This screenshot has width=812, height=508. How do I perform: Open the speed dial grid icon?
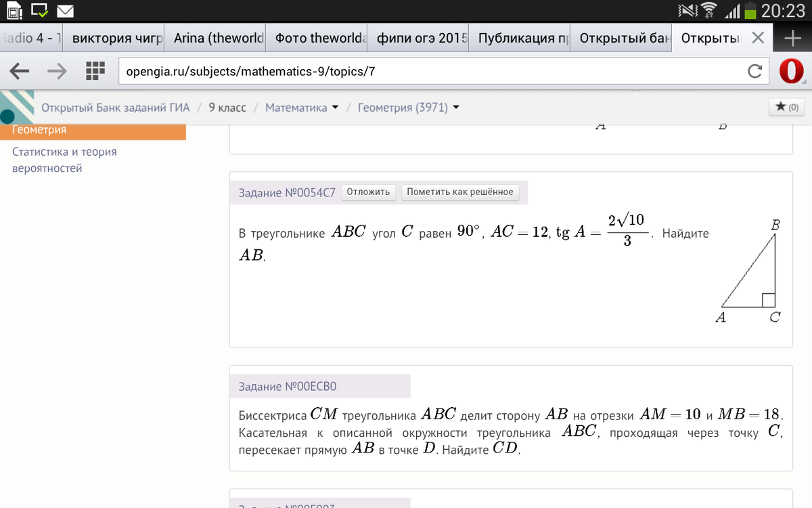(x=95, y=70)
